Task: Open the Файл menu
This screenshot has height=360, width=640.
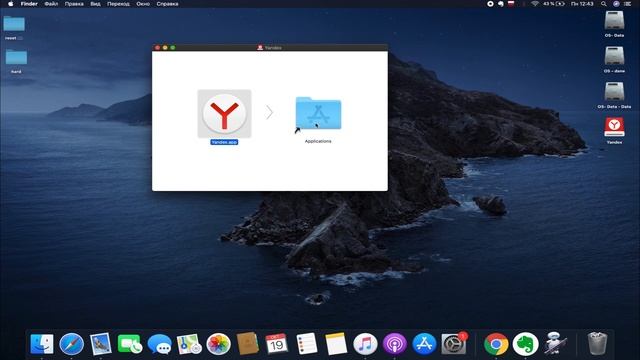Action: coord(51,4)
